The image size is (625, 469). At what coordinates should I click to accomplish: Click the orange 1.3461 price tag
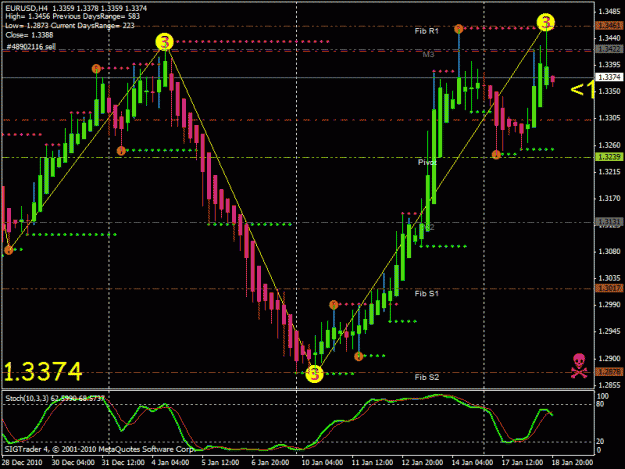coord(609,26)
